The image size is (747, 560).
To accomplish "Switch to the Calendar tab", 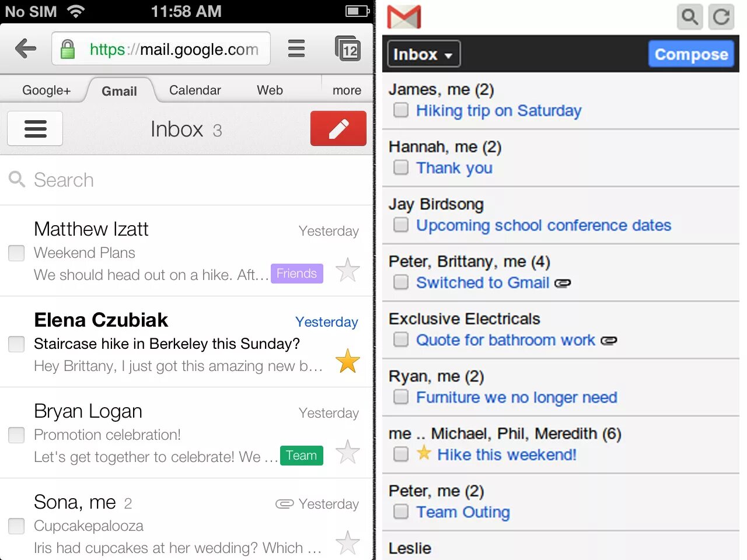I will [x=195, y=90].
